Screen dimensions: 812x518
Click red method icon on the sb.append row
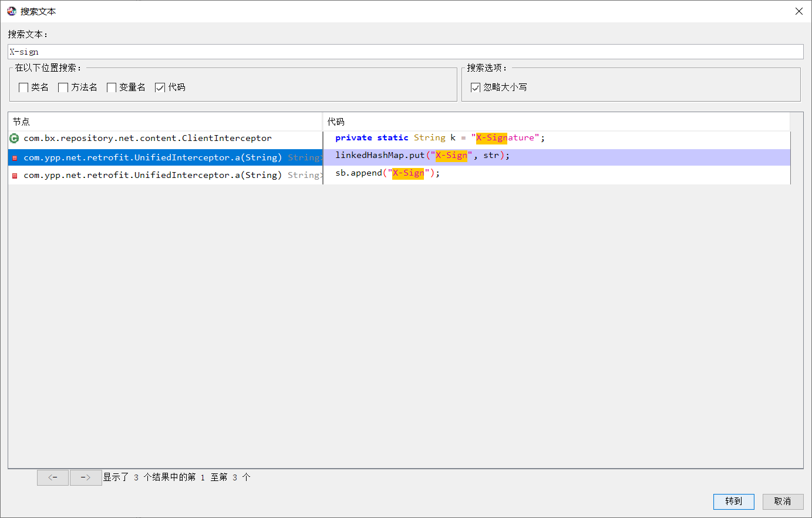15,176
